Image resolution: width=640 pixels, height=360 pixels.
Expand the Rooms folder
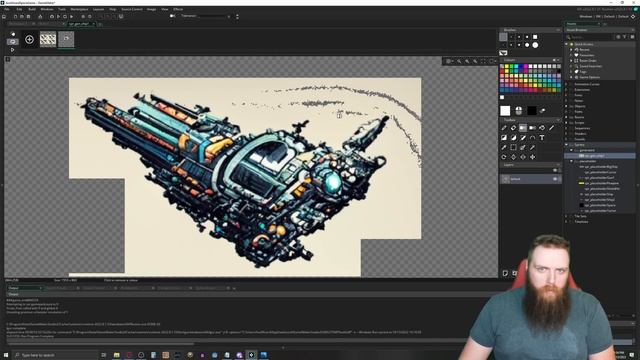click(567, 117)
